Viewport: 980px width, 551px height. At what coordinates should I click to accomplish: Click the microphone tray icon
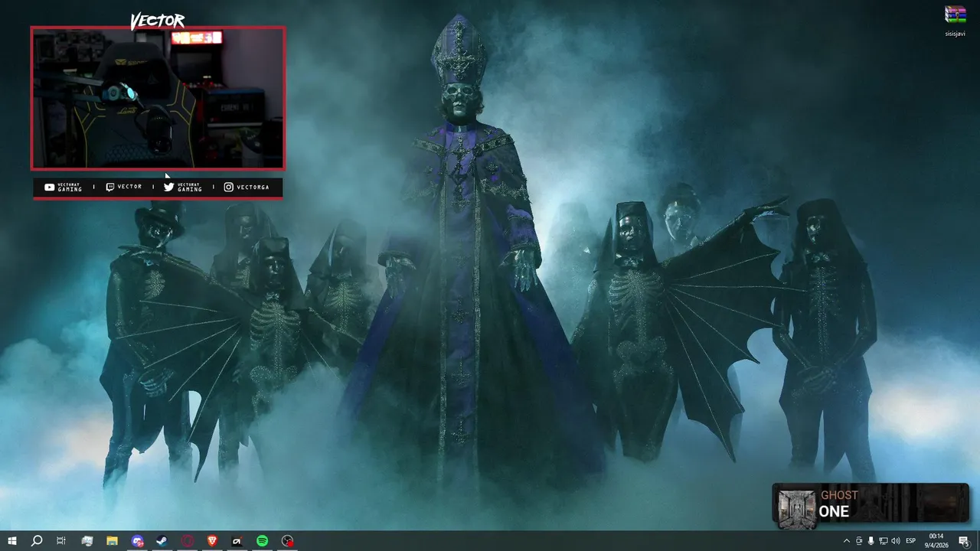tap(871, 541)
